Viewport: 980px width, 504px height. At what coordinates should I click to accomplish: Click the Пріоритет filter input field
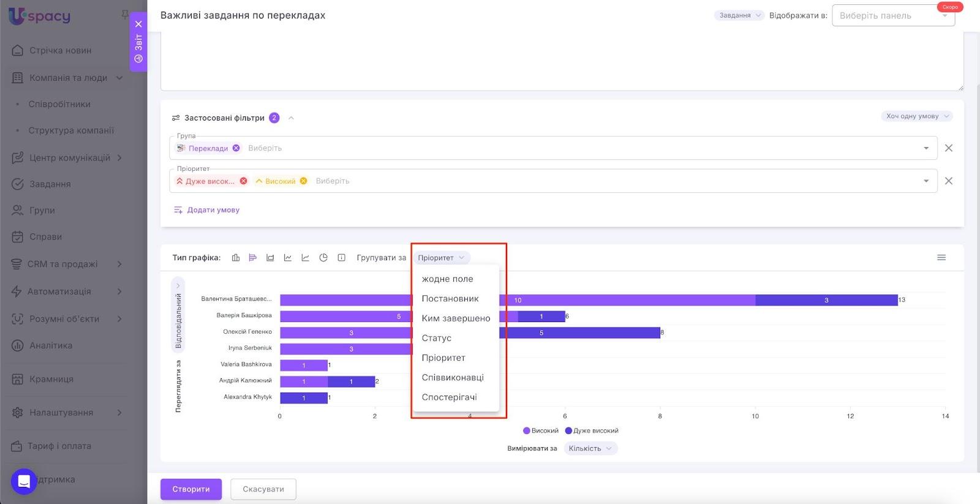pyautogui.click(x=612, y=181)
